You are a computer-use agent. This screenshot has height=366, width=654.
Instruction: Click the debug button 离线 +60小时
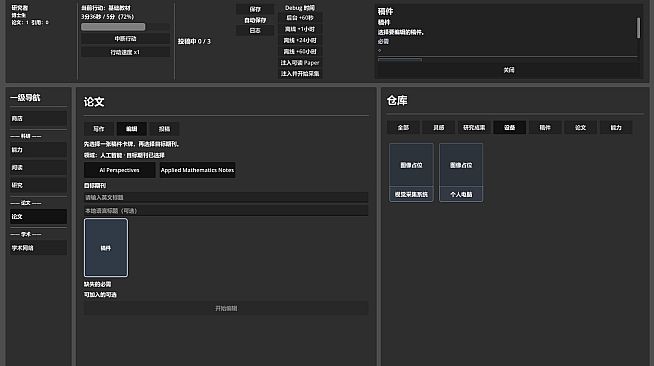[300, 52]
